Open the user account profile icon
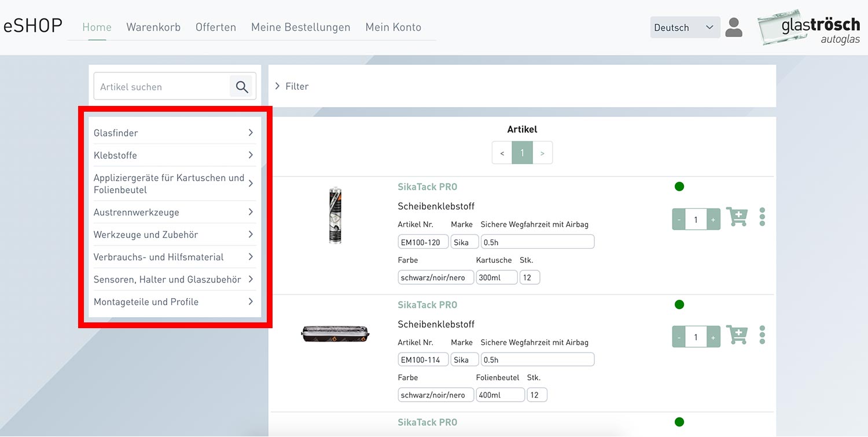868x437 pixels. (734, 27)
